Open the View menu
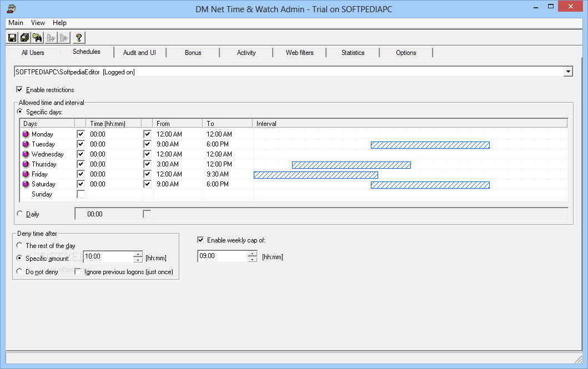The width and height of the screenshot is (588, 369). [38, 23]
